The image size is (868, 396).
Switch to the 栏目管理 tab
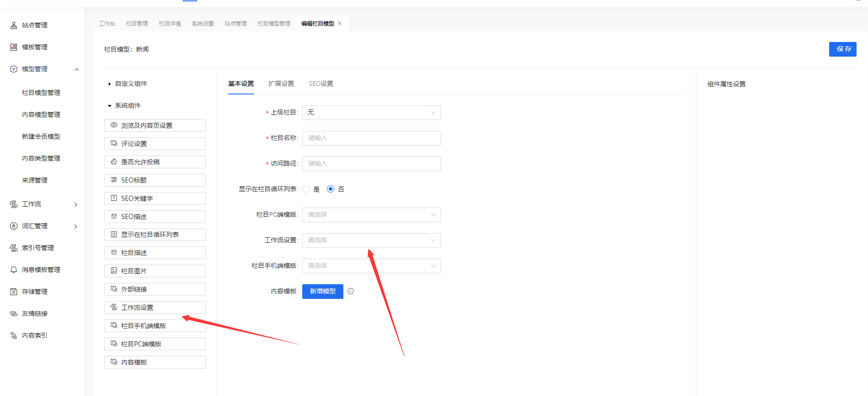[137, 24]
